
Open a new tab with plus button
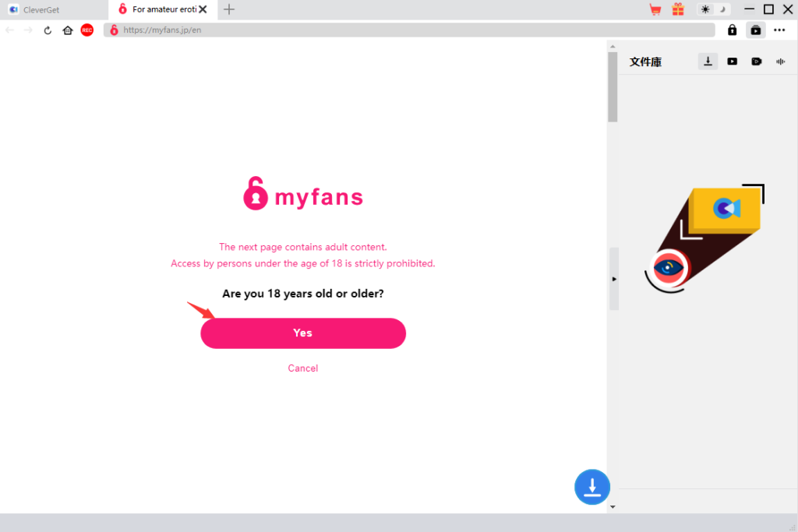pos(229,9)
